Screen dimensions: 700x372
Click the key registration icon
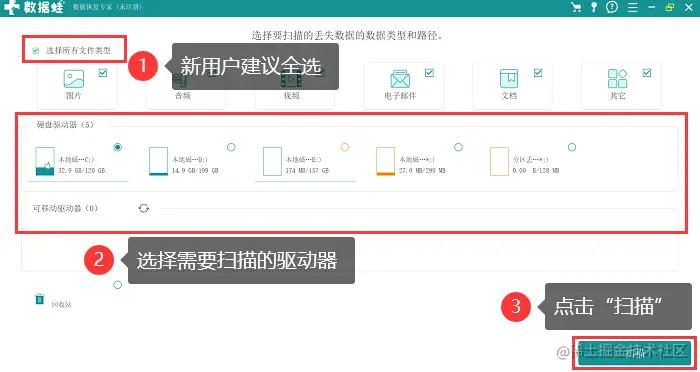[x=594, y=7]
